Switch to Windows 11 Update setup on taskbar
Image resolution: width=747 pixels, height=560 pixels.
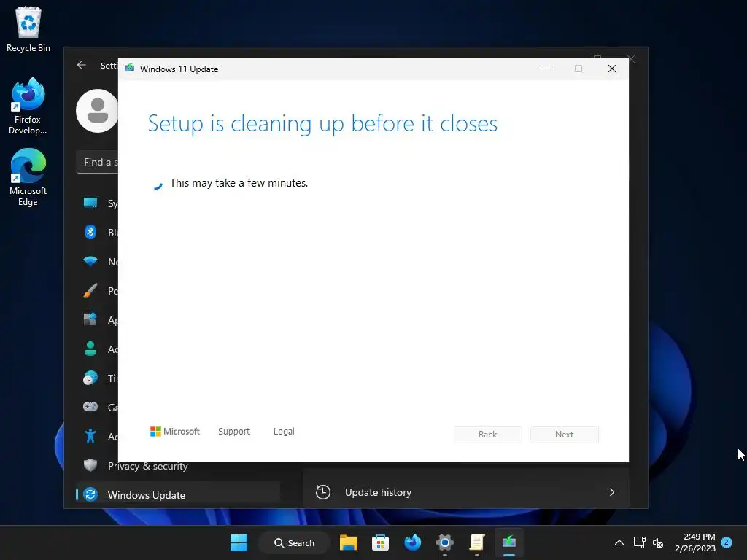508,542
